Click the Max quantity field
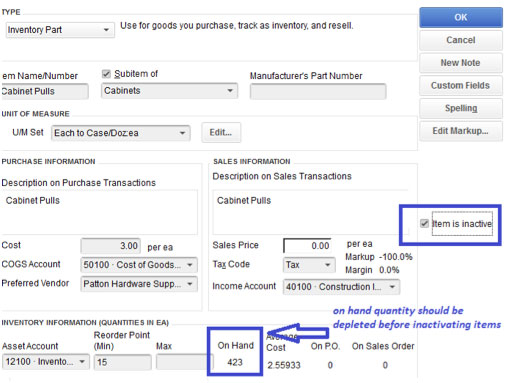Viewport: 506px width, 383px height. (184, 362)
